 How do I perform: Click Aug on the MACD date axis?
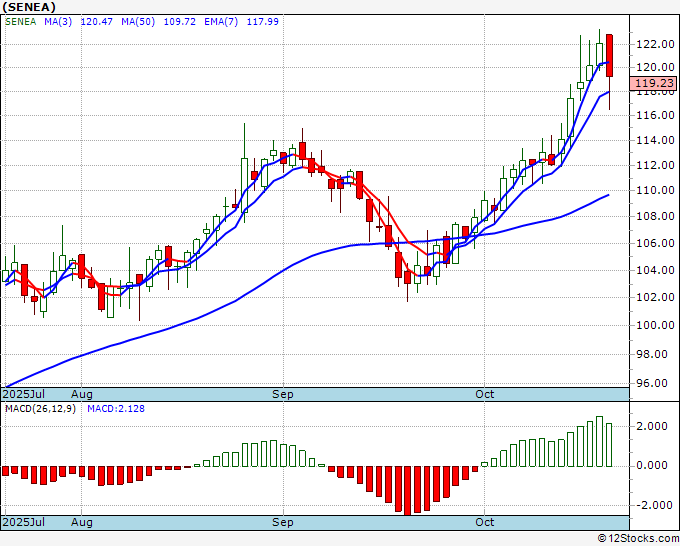point(82,522)
